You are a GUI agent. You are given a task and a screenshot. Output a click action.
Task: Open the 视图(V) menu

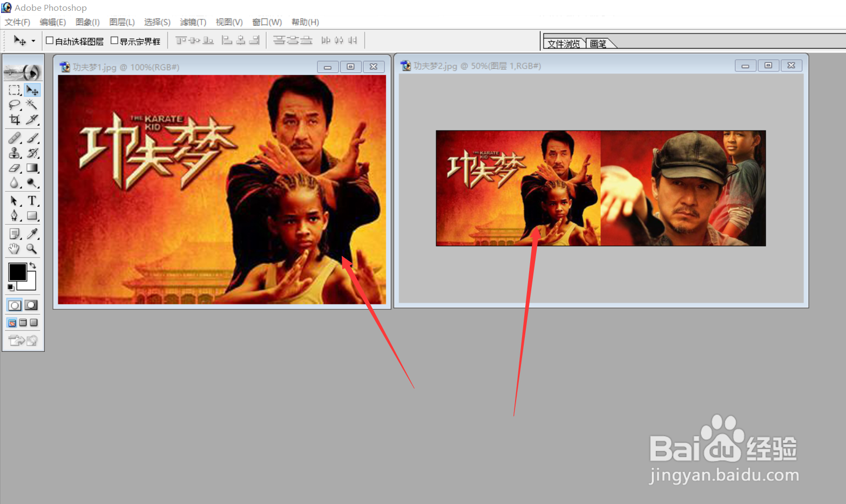click(x=229, y=22)
